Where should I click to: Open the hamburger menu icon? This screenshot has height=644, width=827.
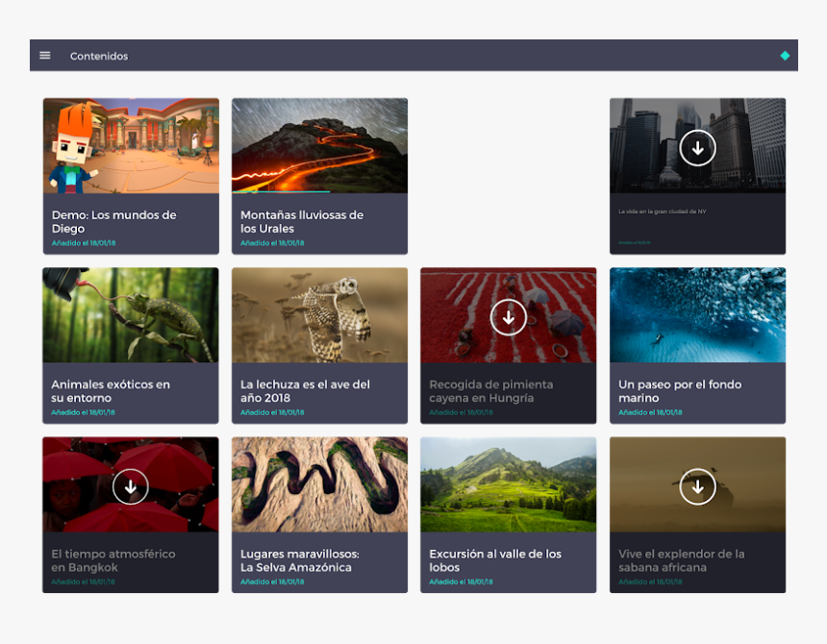click(45, 56)
